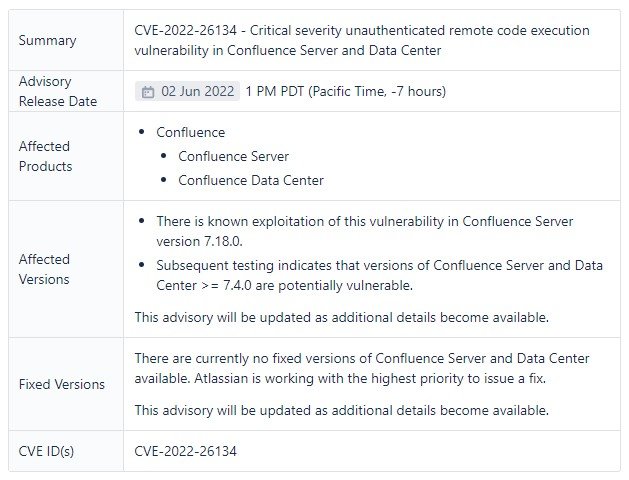The image size is (629, 480).
Task: Select the Affected Versions label cell
Action: click(44, 269)
